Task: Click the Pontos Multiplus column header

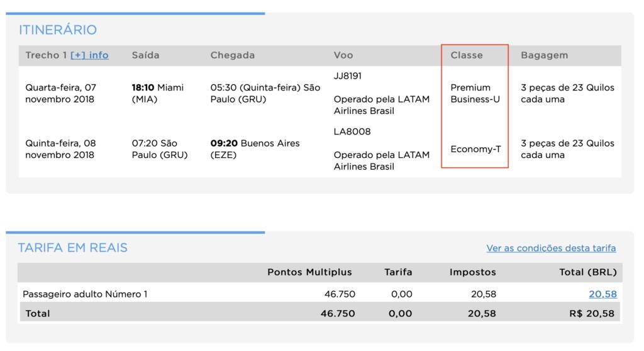Action: (309, 272)
